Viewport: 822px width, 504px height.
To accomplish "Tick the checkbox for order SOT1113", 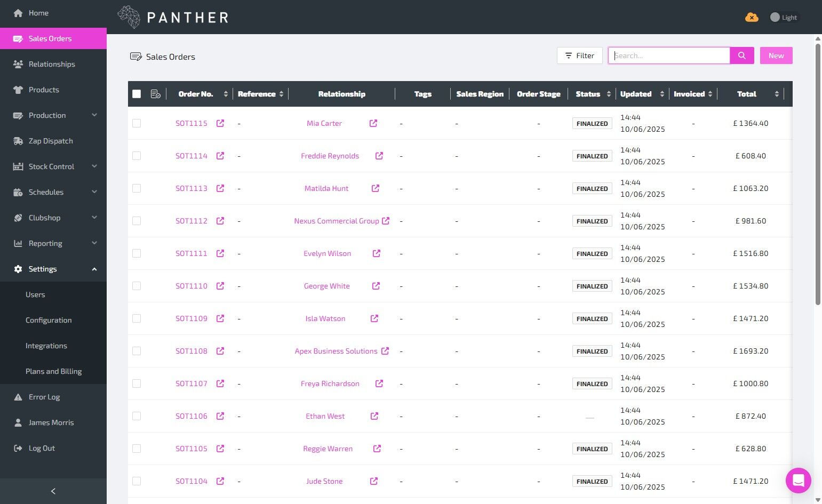I will click(x=137, y=188).
